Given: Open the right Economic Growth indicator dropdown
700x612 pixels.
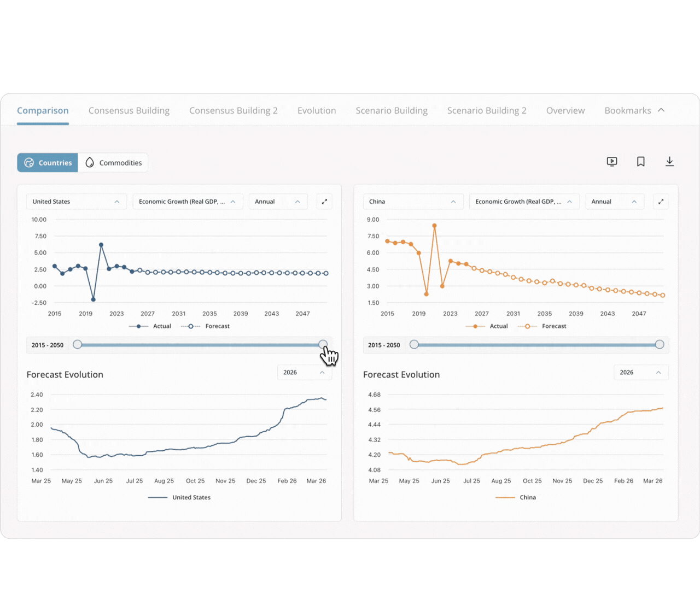Looking at the screenshot, I should click(524, 202).
